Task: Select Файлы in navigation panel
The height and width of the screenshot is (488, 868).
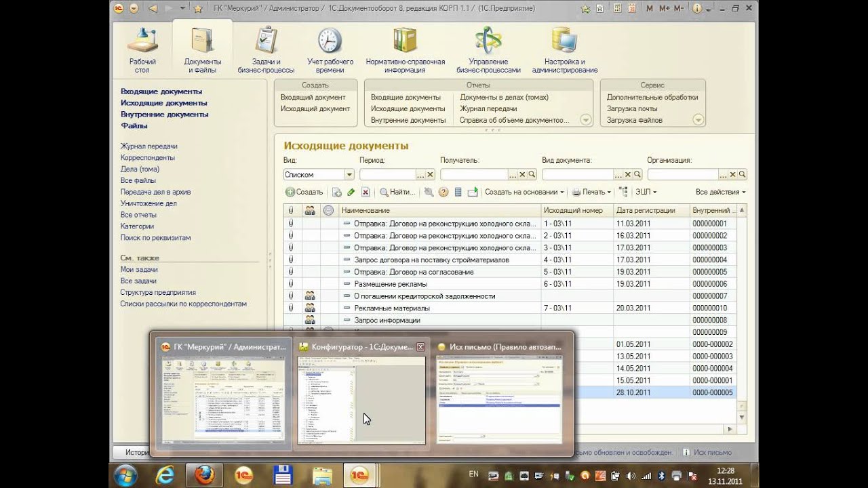Action: click(x=134, y=125)
